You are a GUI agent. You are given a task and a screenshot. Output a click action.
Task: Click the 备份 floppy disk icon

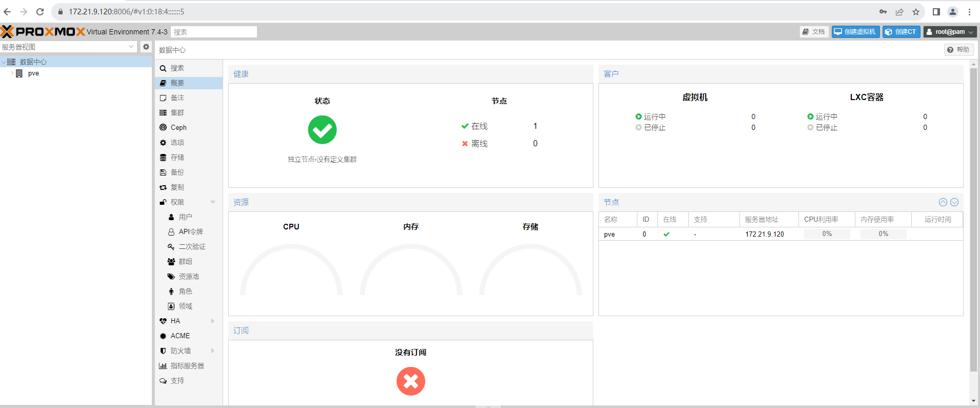163,172
